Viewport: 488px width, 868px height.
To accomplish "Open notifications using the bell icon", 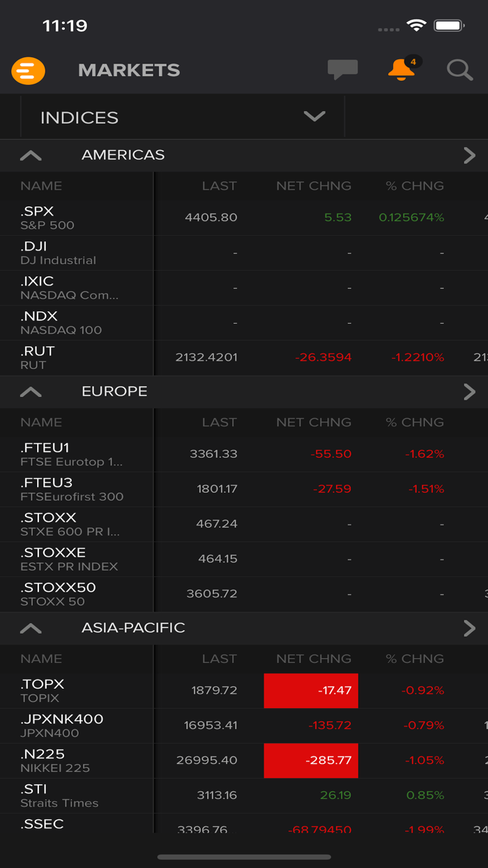I will tap(399, 72).
